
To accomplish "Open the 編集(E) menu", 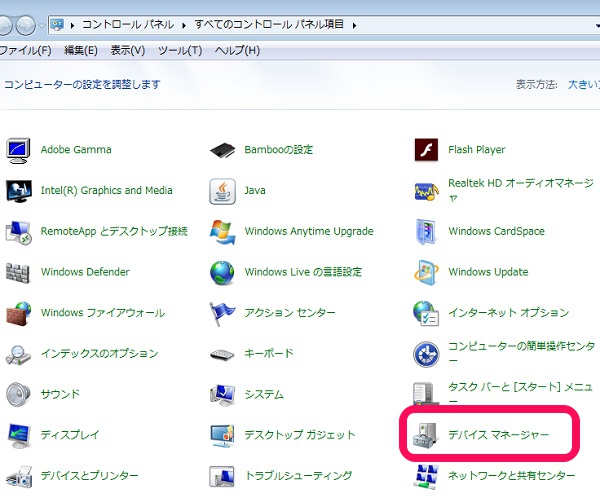I will (x=81, y=50).
